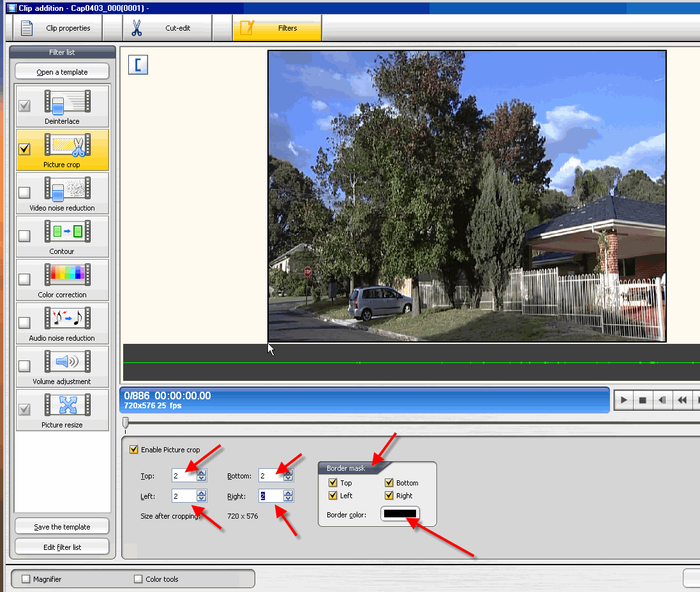Select the Picture resize filter icon

point(67,406)
